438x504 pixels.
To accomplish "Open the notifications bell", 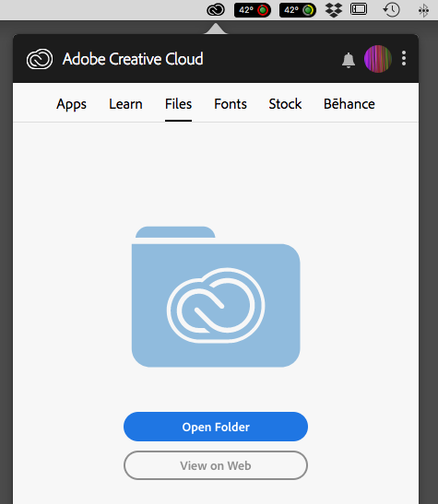I will pos(349,60).
